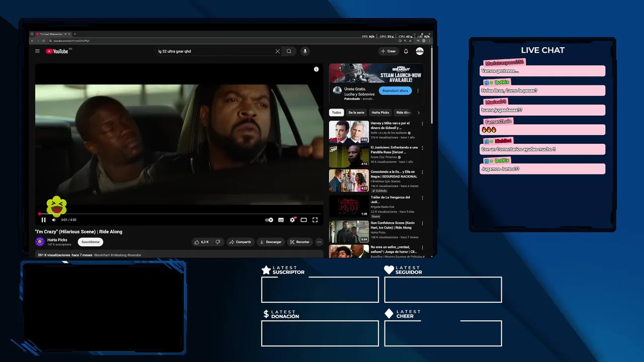This screenshot has width=644, height=362.
Task: Click "buena jugadaaaa??" chat message
Action: click(542, 110)
